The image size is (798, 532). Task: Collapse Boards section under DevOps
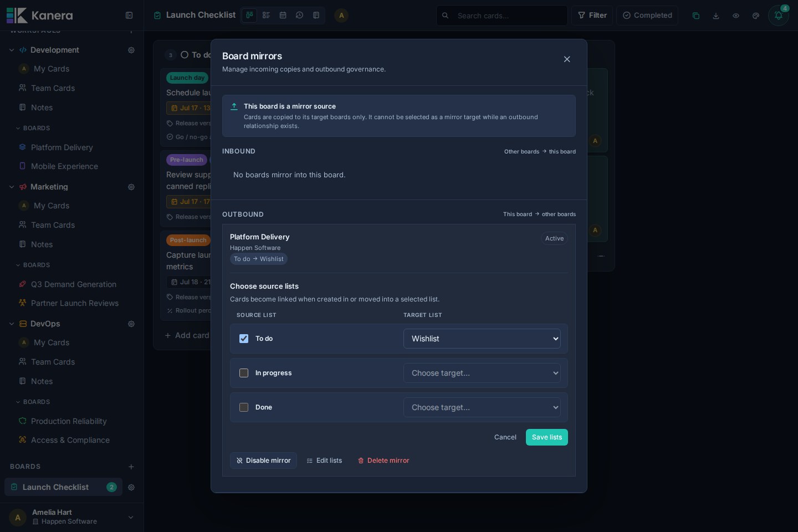point(33,402)
